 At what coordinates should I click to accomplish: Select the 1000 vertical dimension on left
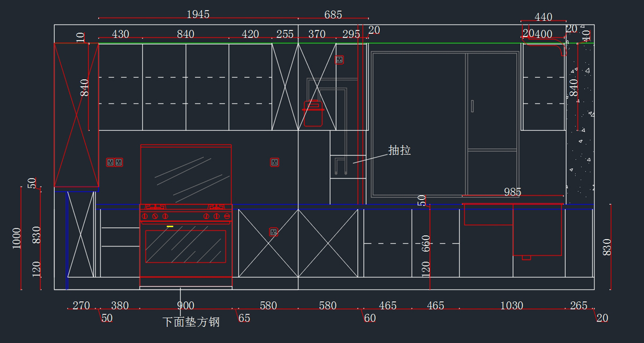click(x=17, y=238)
